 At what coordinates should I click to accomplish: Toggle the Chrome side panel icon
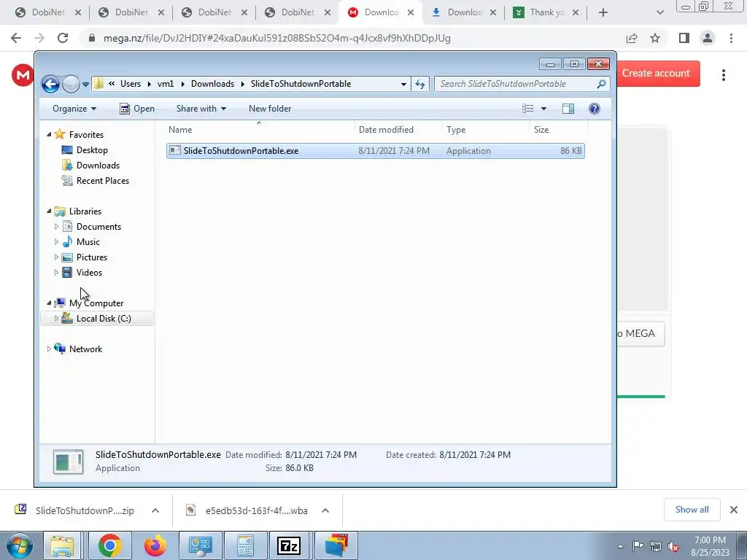[x=684, y=38]
